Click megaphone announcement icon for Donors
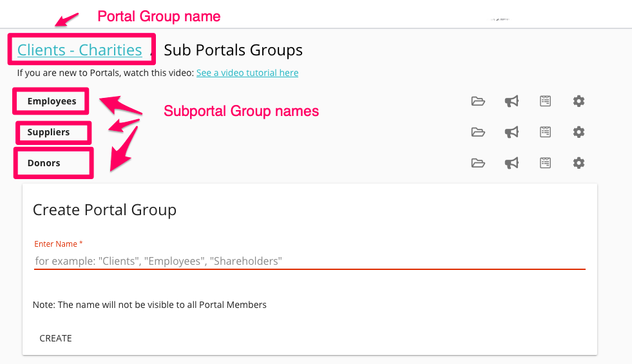Image resolution: width=632 pixels, height=364 pixels. click(512, 163)
